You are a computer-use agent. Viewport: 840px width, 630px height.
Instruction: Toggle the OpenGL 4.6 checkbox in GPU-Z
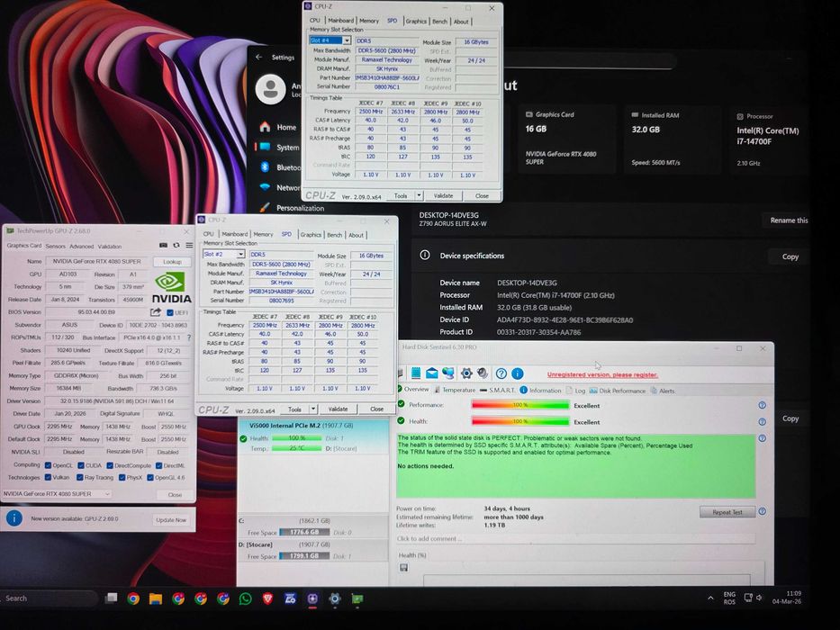click(x=150, y=477)
